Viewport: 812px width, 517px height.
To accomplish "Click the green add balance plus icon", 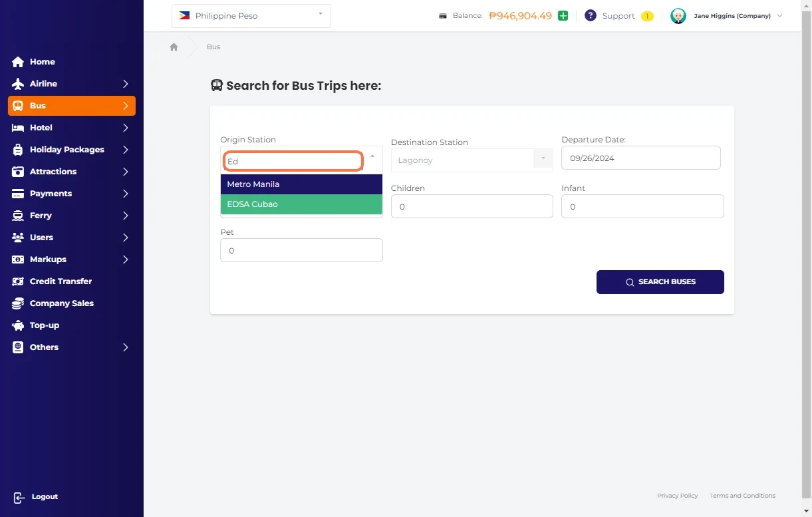I will click(x=563, y=16).
